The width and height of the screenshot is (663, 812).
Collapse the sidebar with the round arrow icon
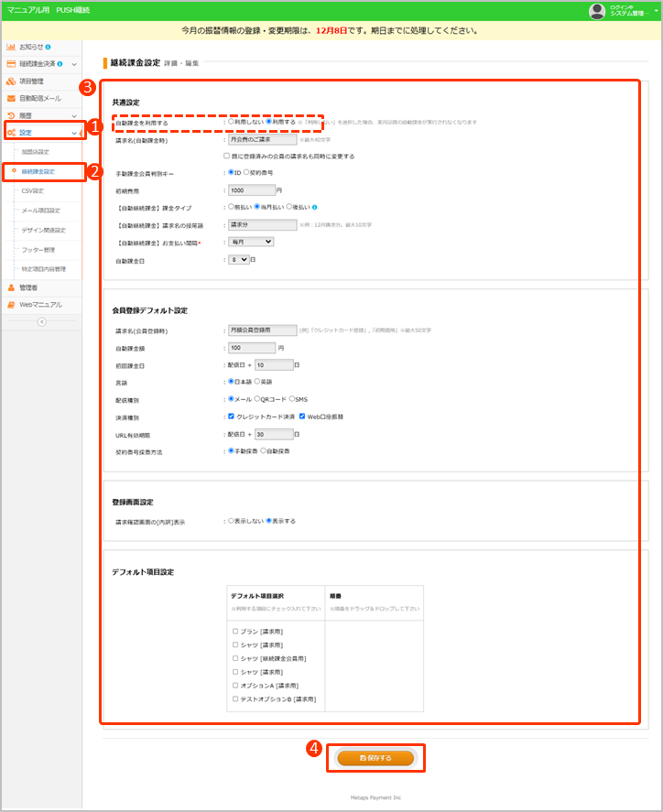pyautogui.click(x=40, y=322)
